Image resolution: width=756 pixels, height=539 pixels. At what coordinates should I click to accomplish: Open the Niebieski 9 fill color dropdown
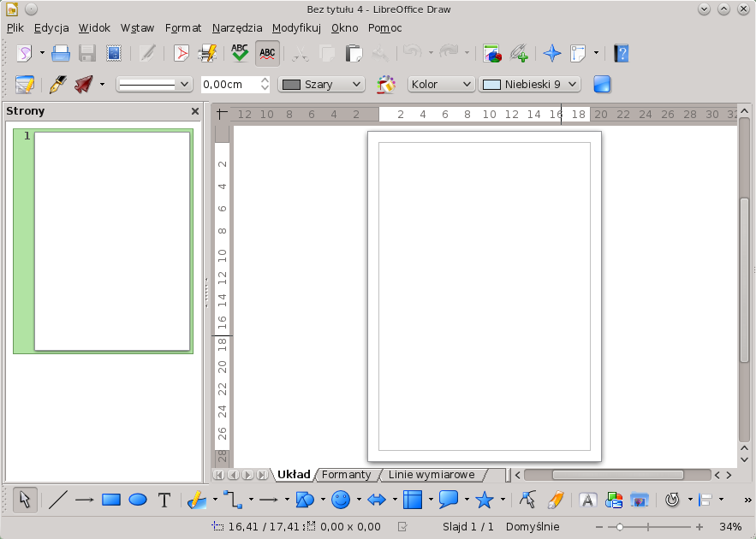click(x=530, y=85)
